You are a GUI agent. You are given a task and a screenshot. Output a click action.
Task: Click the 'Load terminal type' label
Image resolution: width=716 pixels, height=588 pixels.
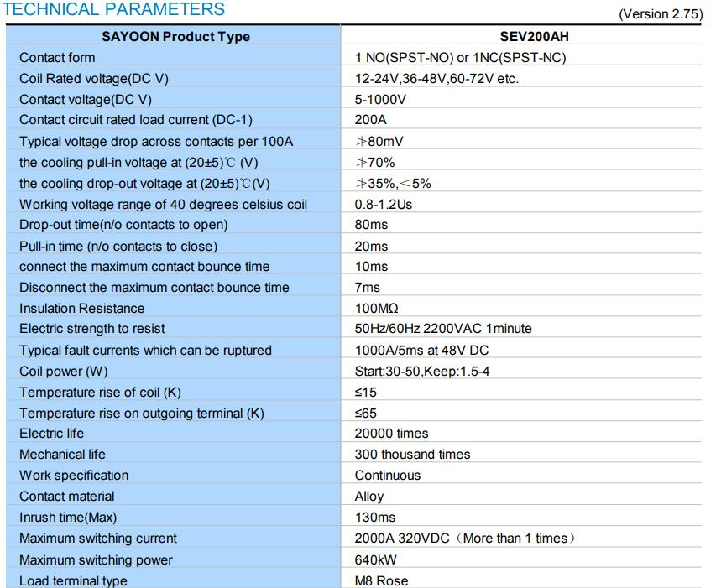[73, 581]
